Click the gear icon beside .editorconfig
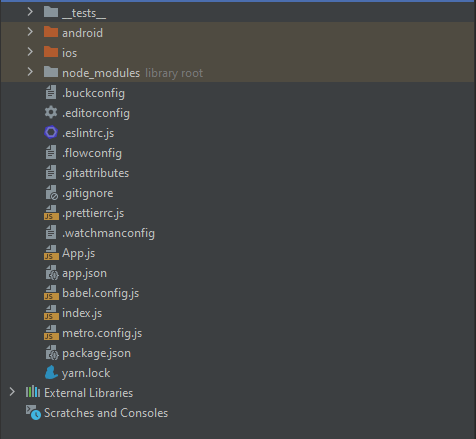The width and height of the screenshot is (476, 439). point(51,112)
